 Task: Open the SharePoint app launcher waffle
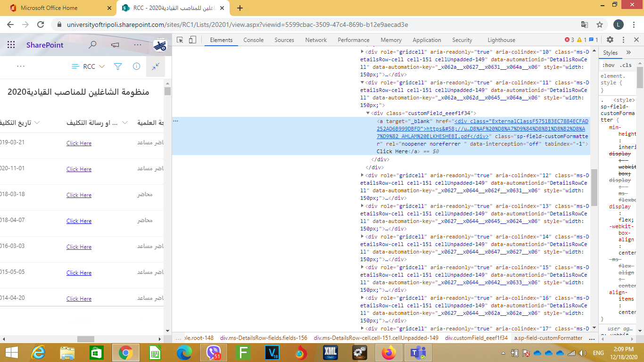[11, 45]
